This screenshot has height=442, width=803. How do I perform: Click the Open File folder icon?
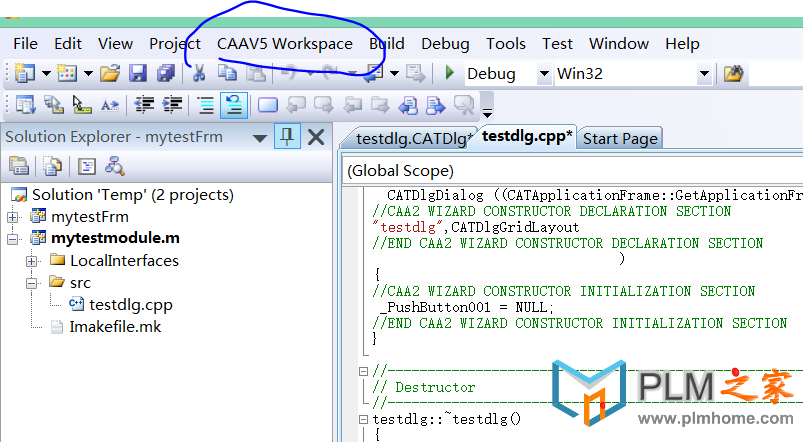coord(110,73)
